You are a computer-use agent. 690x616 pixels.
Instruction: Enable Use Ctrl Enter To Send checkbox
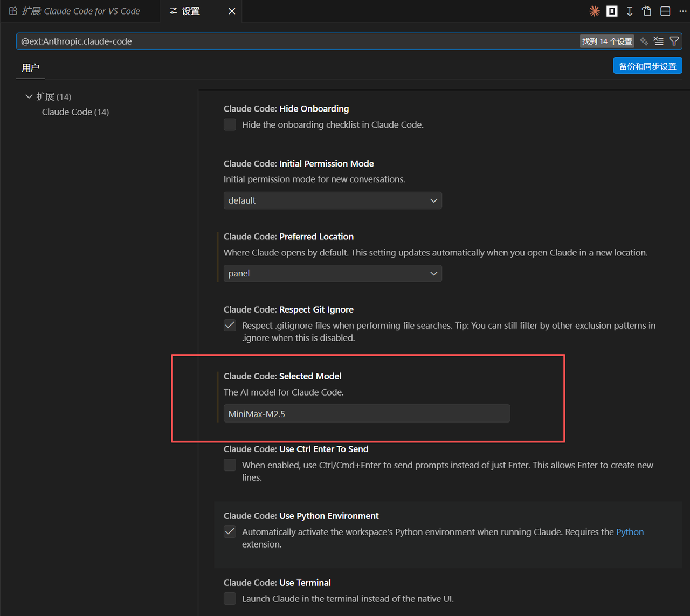click(x=230, y=465)
